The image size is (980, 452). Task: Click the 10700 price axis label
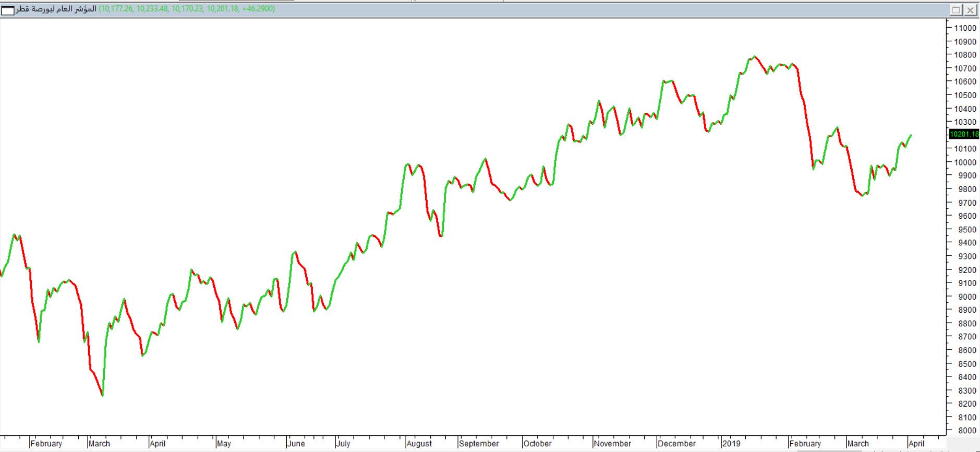(x=965, y=68)
